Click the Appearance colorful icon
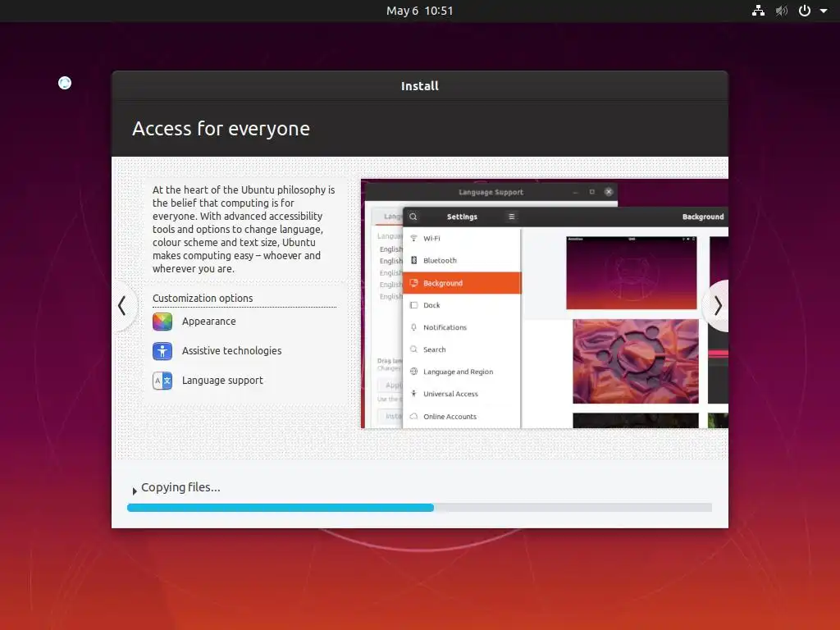 coord(162,322)
